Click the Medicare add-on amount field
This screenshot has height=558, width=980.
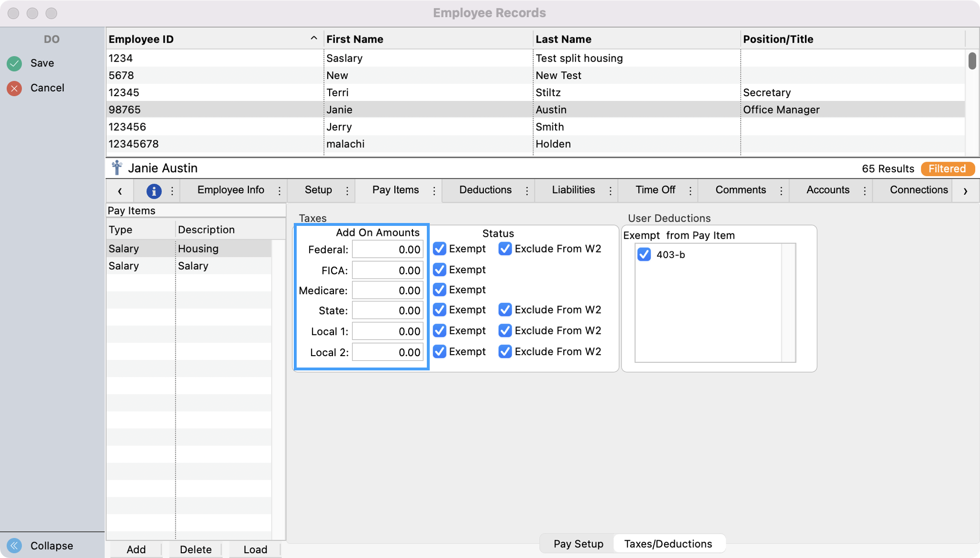coord(388,290)
